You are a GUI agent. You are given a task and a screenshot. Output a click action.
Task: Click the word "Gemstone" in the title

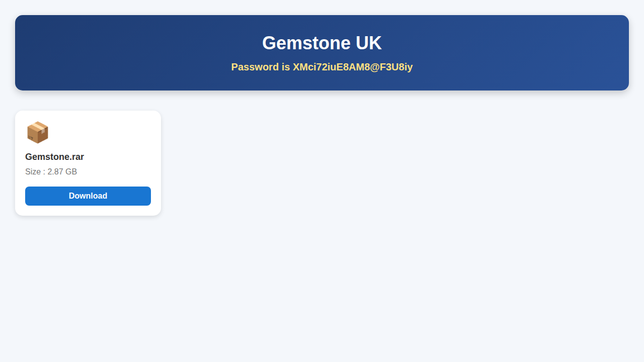pyautogui.click(x=306, y=43)
